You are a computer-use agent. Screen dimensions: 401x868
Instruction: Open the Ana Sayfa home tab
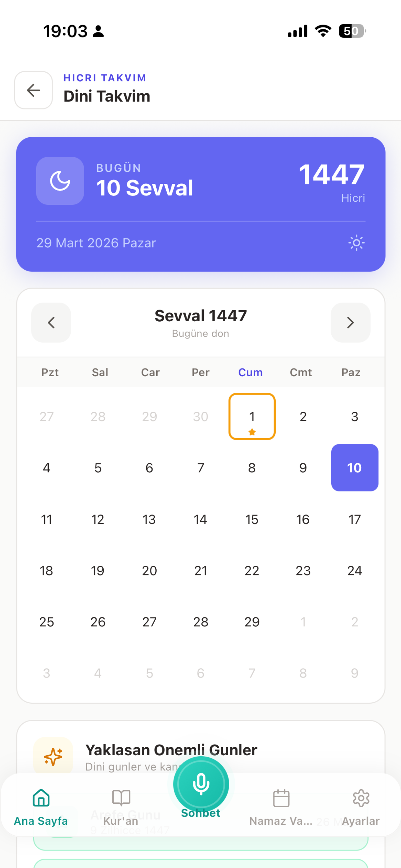tap(41, 807)
